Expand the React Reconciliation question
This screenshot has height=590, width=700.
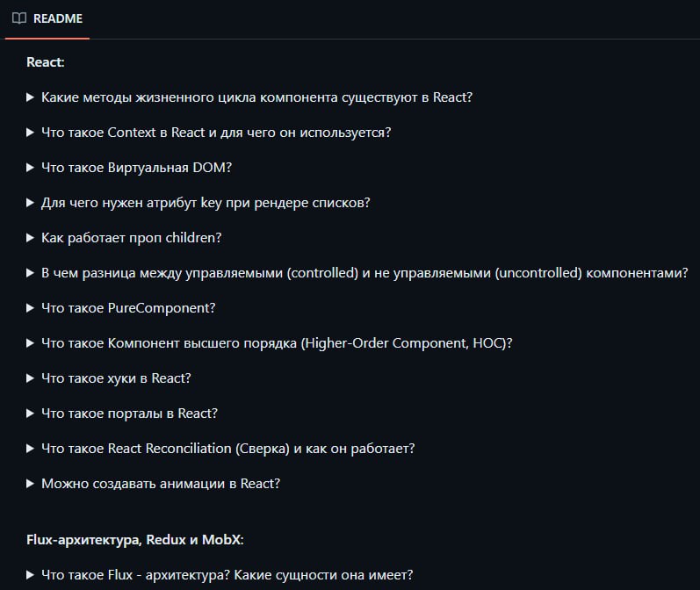(x=221, y=449)
